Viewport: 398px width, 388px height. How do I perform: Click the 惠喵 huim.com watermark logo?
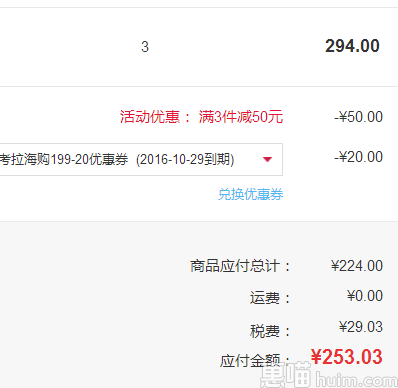329,376
